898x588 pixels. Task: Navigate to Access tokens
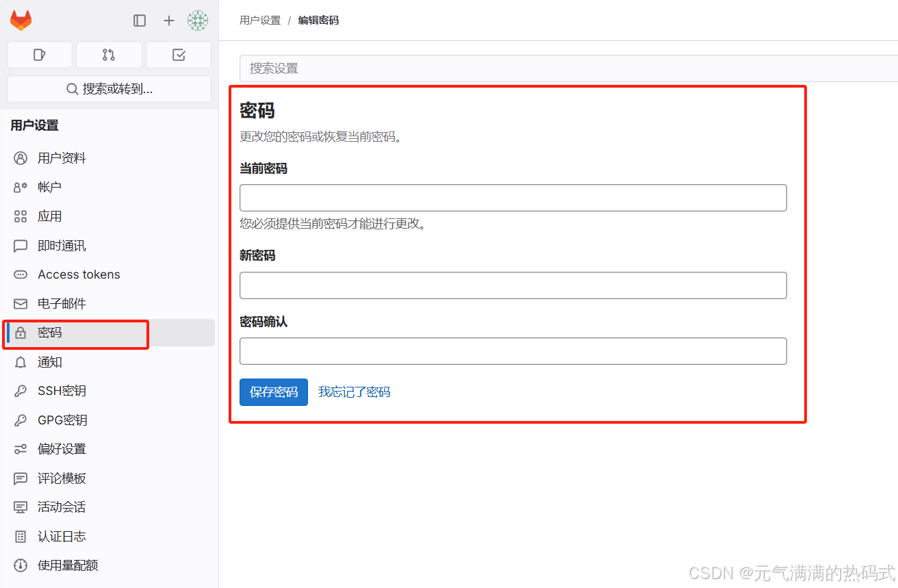110,274
